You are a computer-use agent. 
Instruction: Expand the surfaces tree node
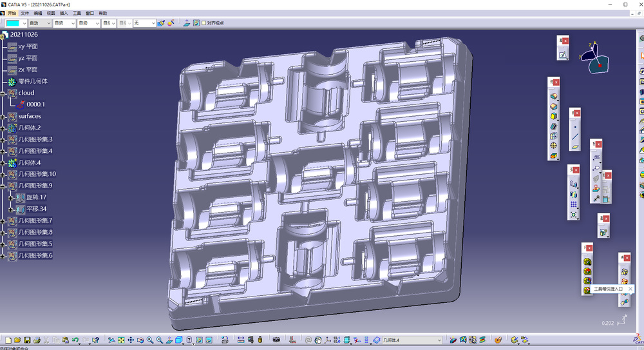point(3,117)
